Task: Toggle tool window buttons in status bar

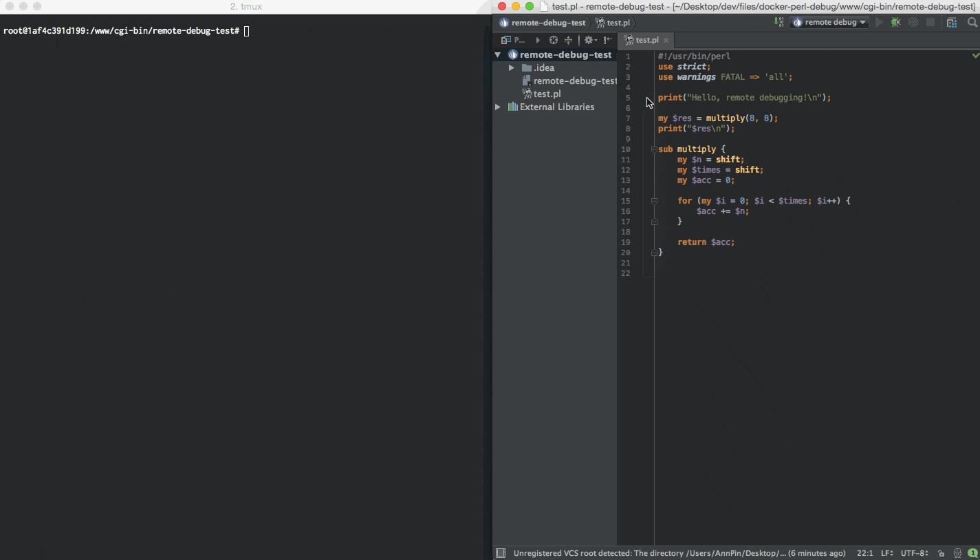Action: tap(501, 553)
